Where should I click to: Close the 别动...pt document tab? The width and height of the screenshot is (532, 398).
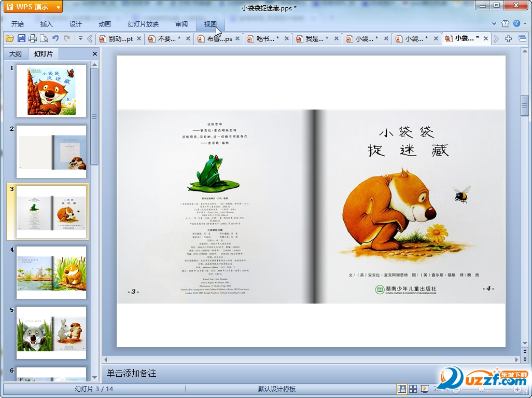139,39
